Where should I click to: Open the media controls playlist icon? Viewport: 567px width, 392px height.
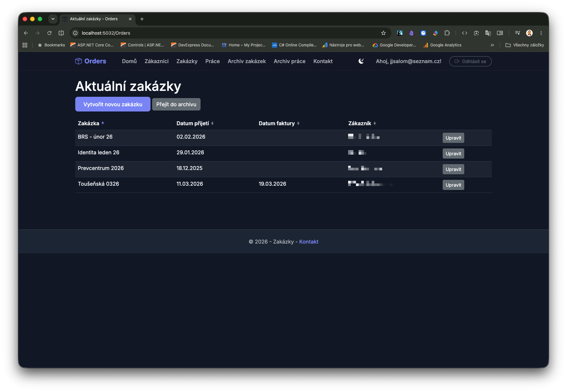518,33
